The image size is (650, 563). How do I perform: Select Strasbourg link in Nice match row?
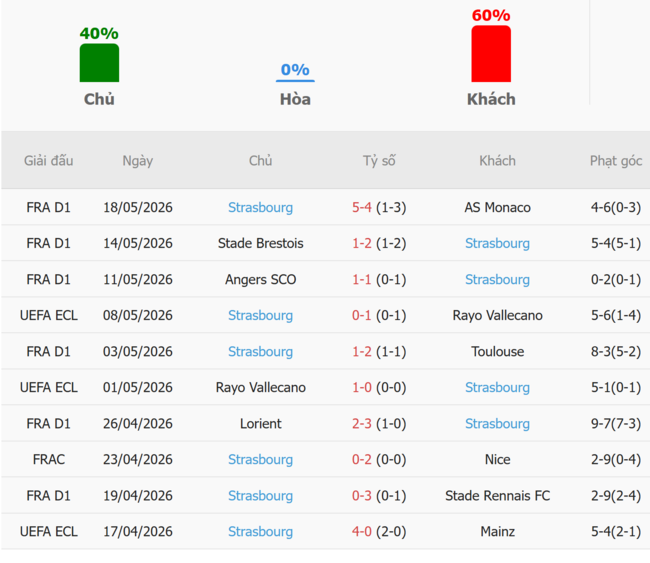pos(260,459)
